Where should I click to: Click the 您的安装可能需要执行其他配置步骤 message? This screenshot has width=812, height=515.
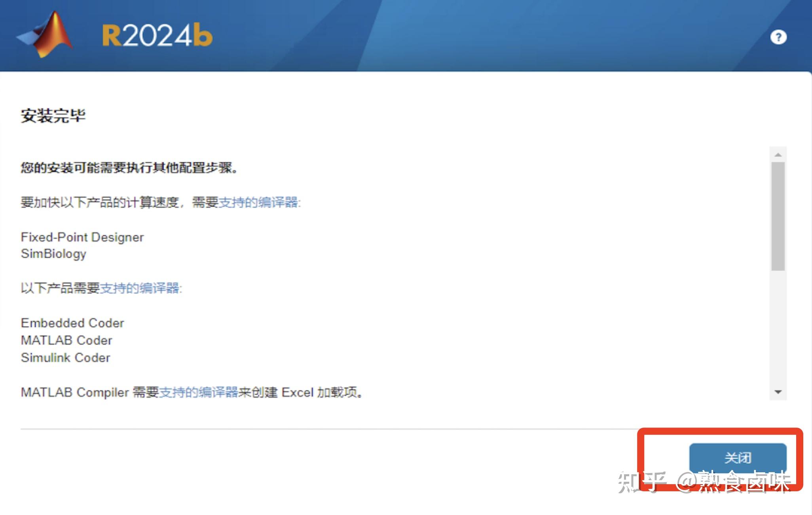[129, 167]
